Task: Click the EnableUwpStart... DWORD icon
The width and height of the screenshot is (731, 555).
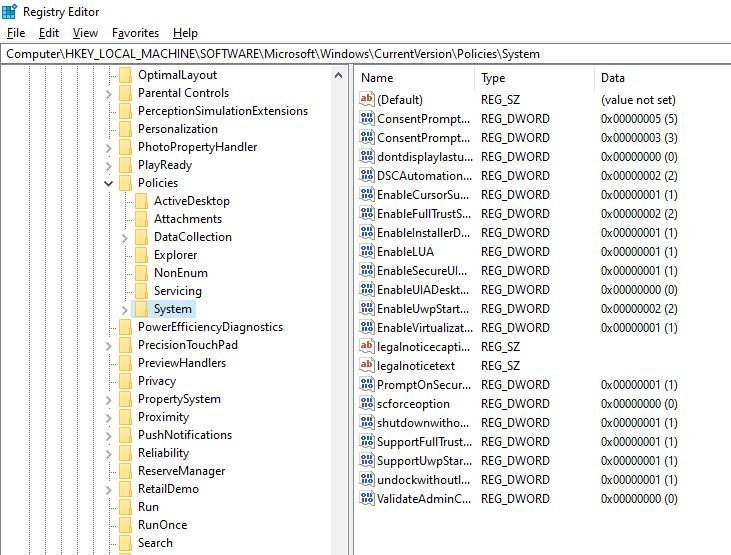Action: 367,308
